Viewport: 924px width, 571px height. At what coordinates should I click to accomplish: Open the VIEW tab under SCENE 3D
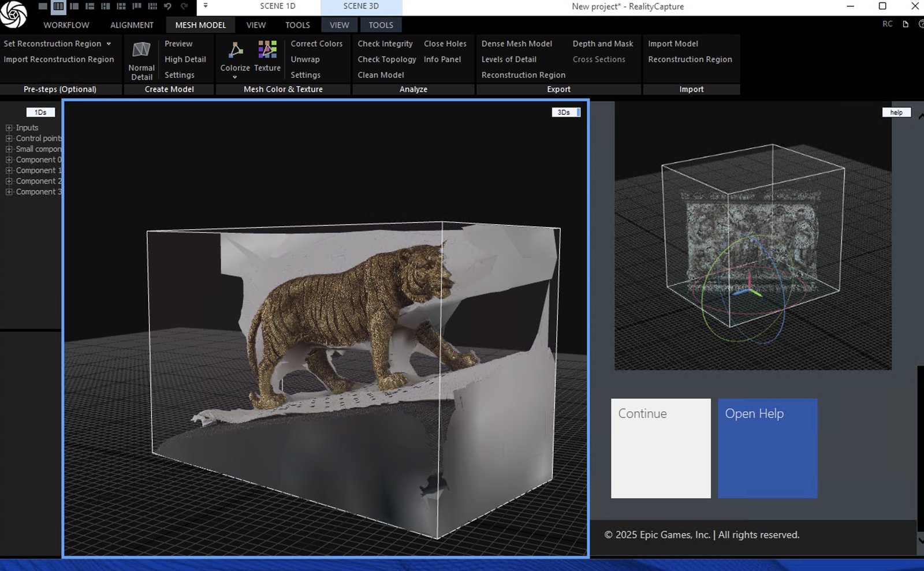(339, 25)
